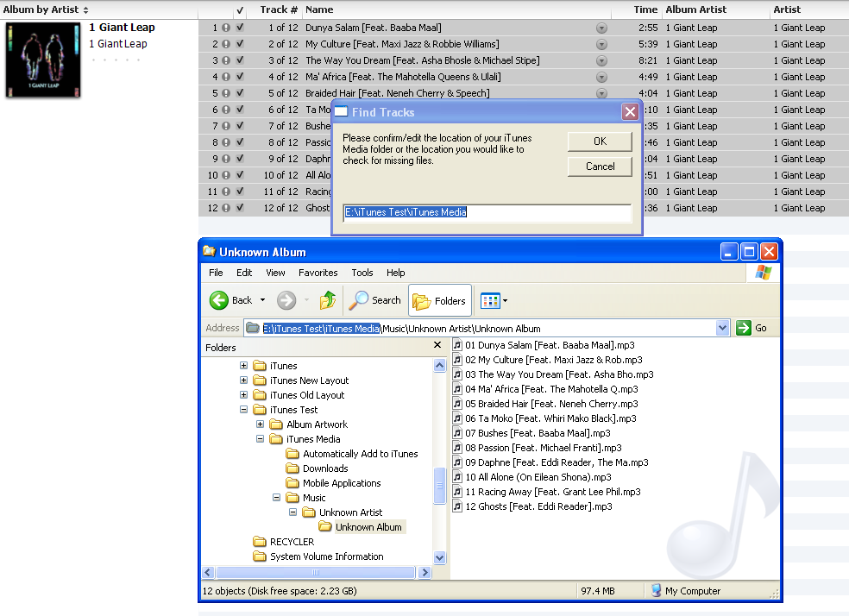Image resolution: width=849 pixels, height=616 pixels.
Task: Close the Folders pane with its X
Action: point(437,345)
